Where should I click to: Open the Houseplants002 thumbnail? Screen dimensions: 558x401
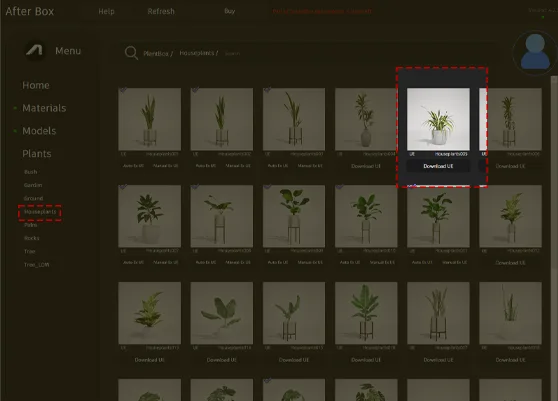pos(222,119)
